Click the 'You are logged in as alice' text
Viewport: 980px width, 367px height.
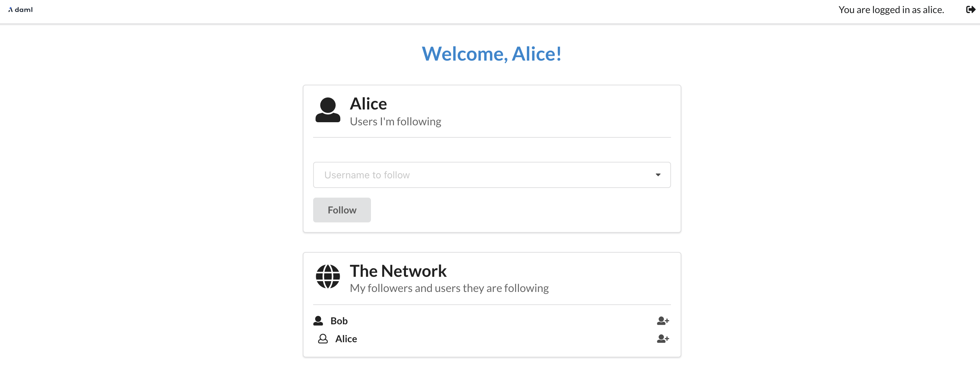(x=892, y=10)
